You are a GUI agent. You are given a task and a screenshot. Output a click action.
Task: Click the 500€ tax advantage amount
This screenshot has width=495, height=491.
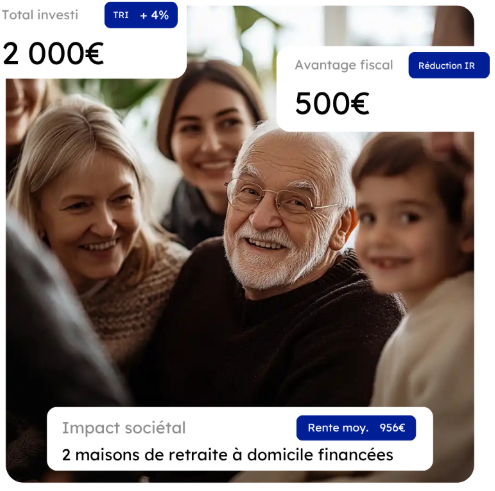coord(332,104)
